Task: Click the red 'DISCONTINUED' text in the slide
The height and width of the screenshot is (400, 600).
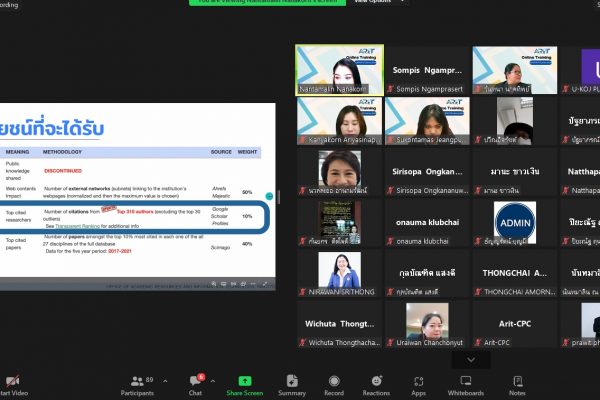Action: [63, 171]
